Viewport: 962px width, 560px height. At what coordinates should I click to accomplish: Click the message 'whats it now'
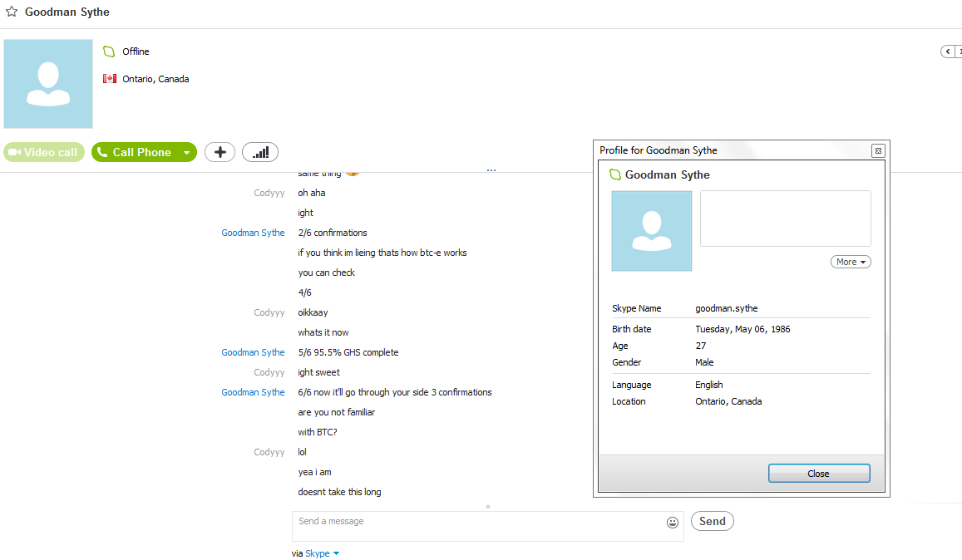point(323,332)
